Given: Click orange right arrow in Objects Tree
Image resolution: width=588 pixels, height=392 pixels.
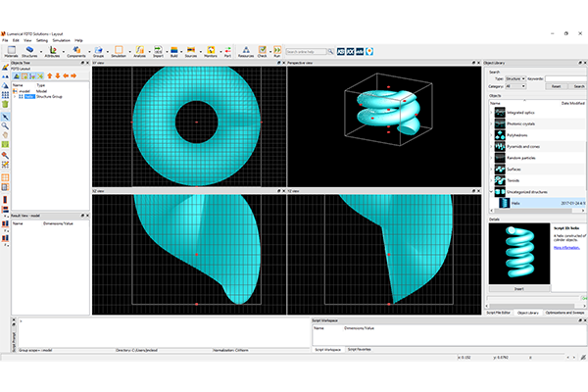Looking at the screenshot, I should click(73, 76).
